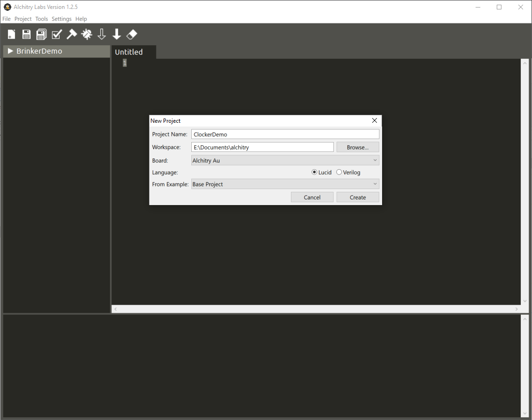
Task: Click the horizontal scrollbar left arrow
Action: point(116,309)
